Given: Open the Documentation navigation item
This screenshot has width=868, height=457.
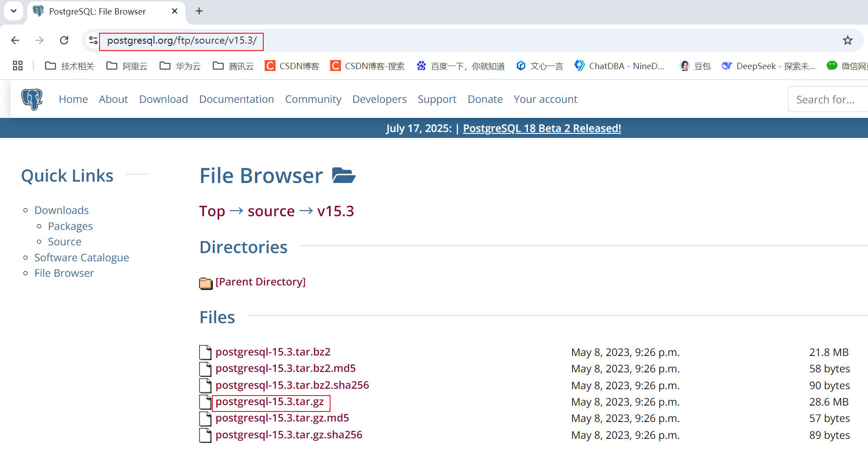Looking at the screenshot, I should click(x=236, y=99).
